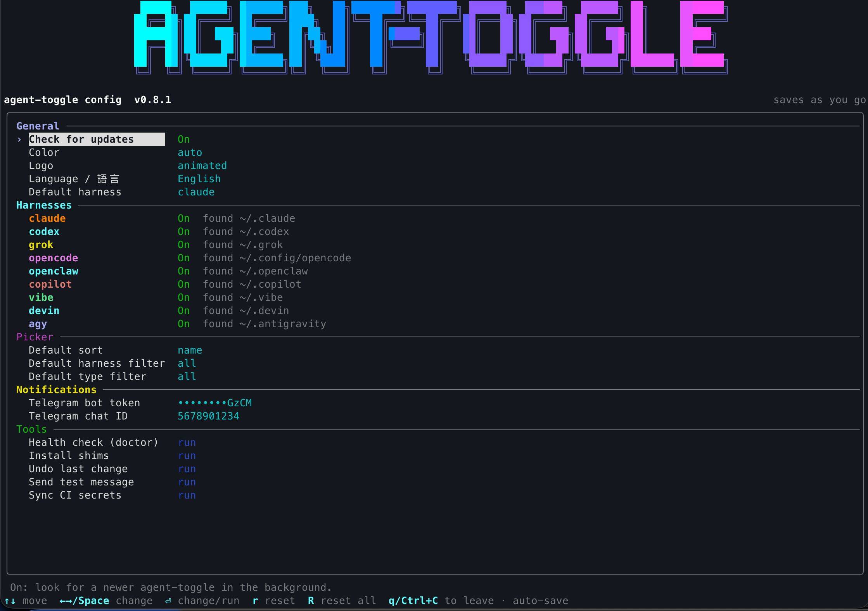Run the Send test message tool

click(x=187, y=482)
